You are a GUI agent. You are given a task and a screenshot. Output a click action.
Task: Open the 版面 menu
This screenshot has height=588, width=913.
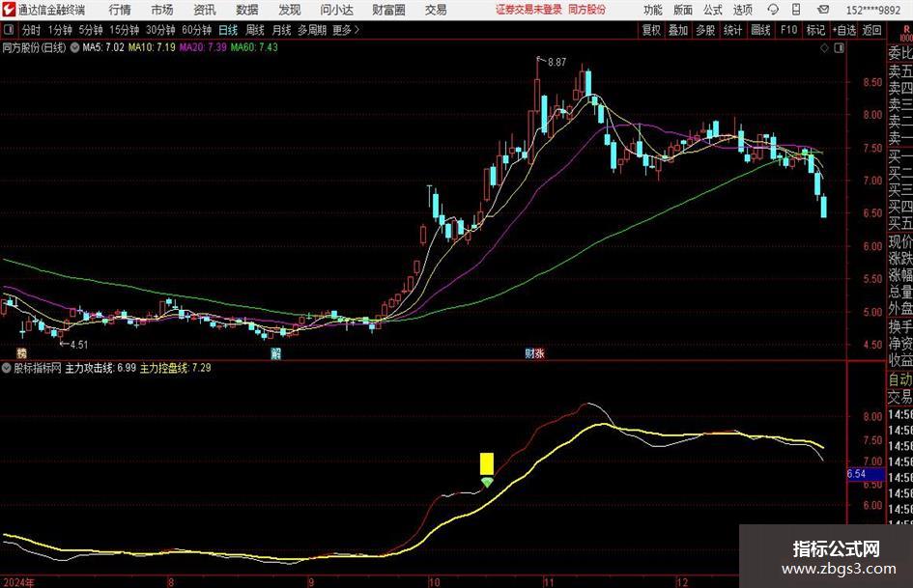coord(683,10)
